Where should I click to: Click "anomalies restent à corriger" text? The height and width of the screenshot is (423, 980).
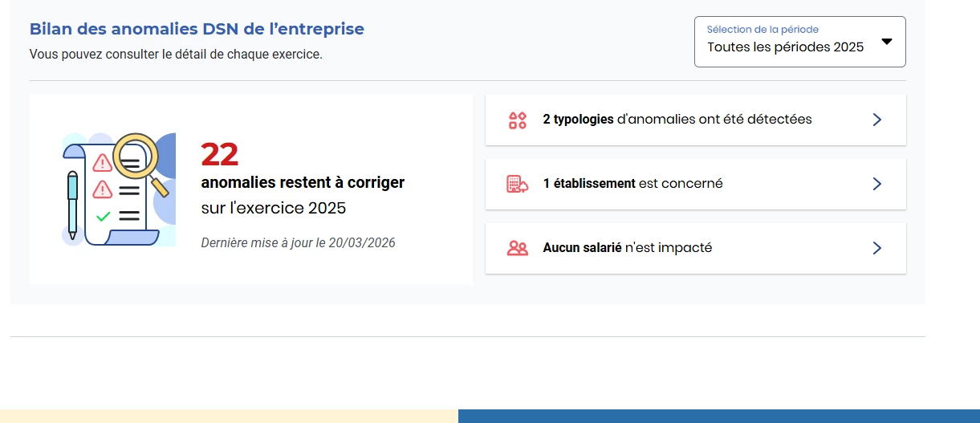coord(303,183)
